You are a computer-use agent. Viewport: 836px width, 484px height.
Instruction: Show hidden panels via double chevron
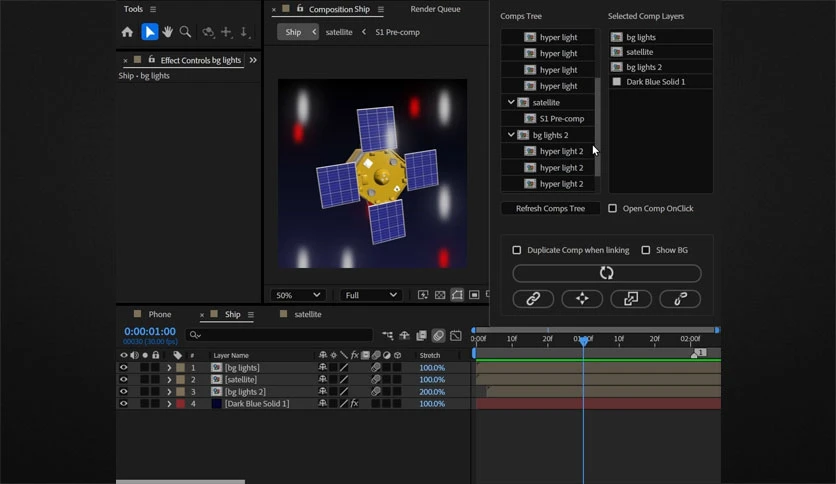(x=253, y=60)
